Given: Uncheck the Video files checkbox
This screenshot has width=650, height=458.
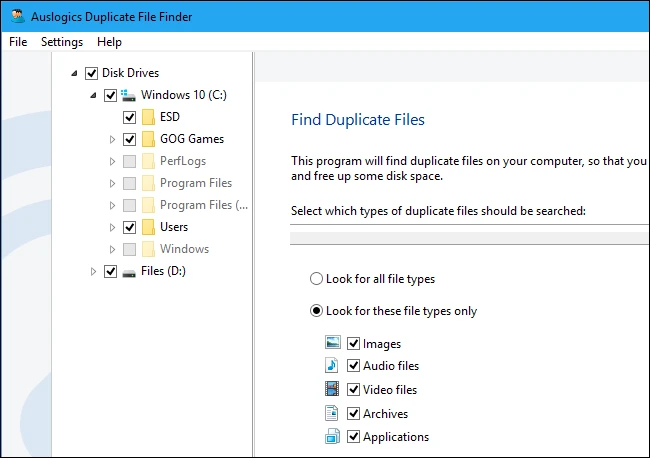Looking at the screenshot, I should tap(353, 390).
